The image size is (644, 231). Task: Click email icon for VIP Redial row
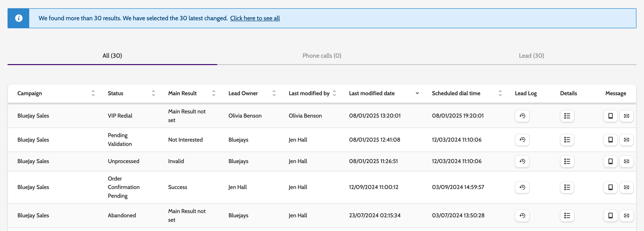coord(626,116)
